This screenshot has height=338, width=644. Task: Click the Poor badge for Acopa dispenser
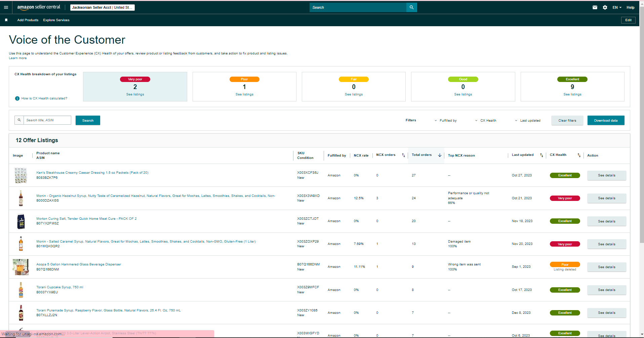tap(565, 264)
